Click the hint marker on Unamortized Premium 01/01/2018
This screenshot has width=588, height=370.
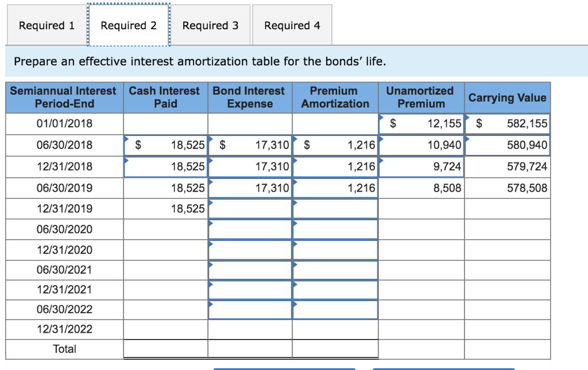[381, 116]
